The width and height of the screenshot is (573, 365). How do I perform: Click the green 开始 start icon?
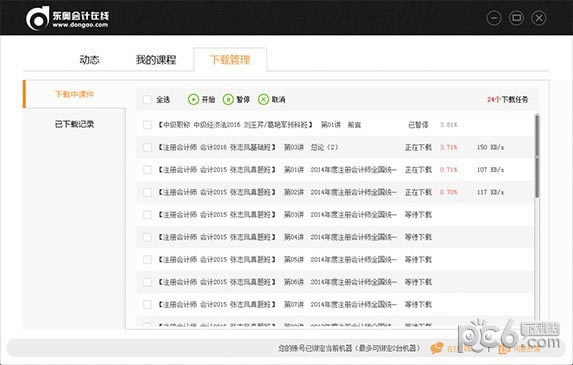193,99
